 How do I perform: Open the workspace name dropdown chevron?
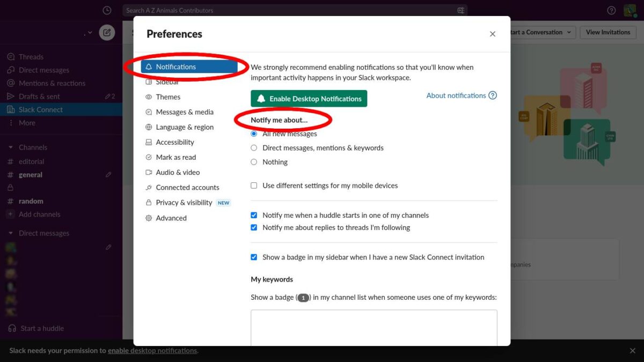point(90,33)
